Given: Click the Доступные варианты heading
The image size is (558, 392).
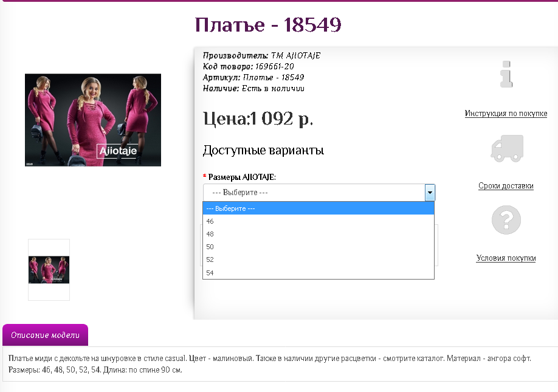Looking at the screenshot, I should (x=263, y=150).
